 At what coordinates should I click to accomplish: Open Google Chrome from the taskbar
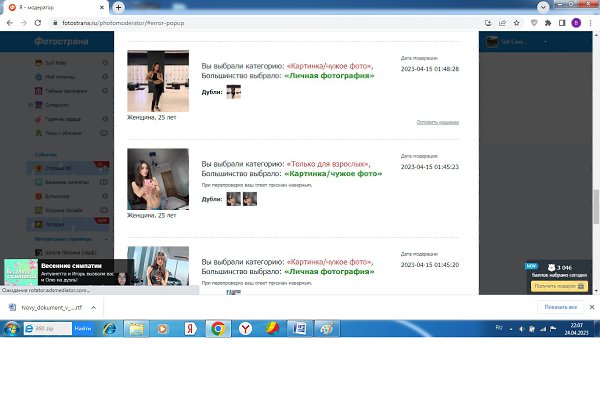[217, 328]
